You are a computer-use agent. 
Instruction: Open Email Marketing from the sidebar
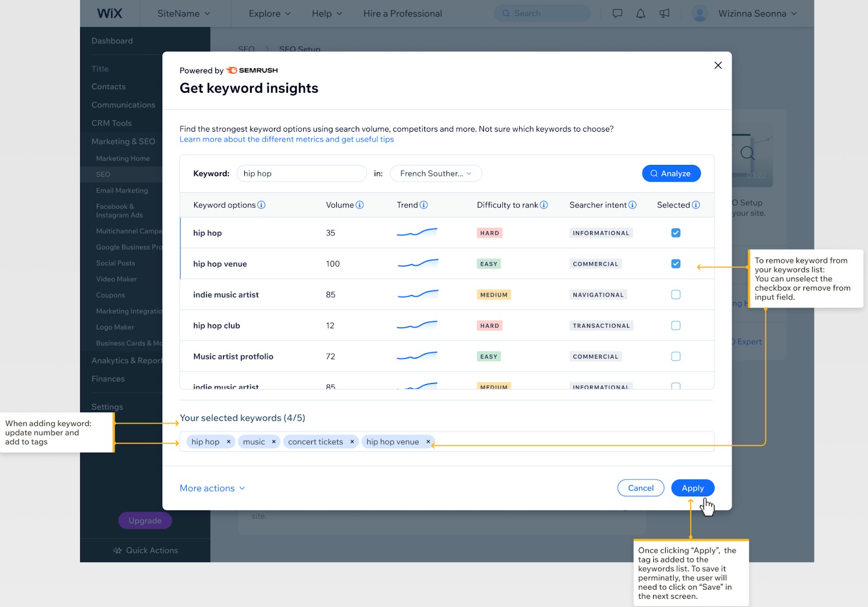click(122, 190)
